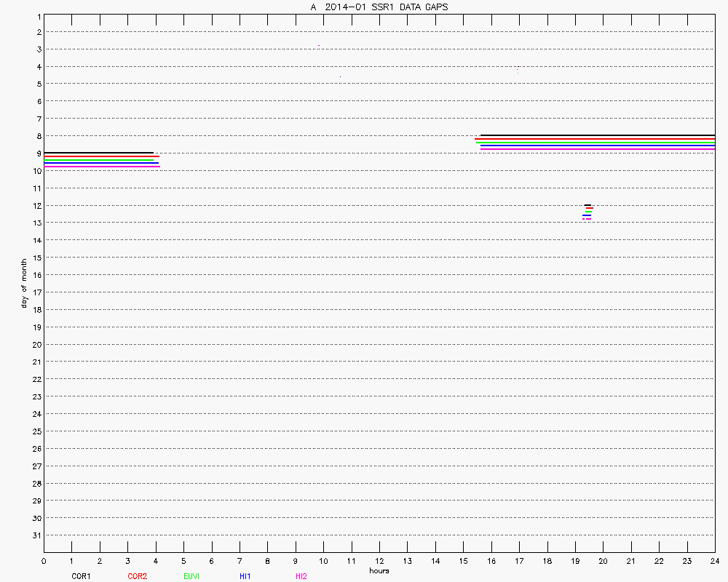The image size is (728, 582).
Task: Click the small magenta dot on day 3
Action: (319, 46)
